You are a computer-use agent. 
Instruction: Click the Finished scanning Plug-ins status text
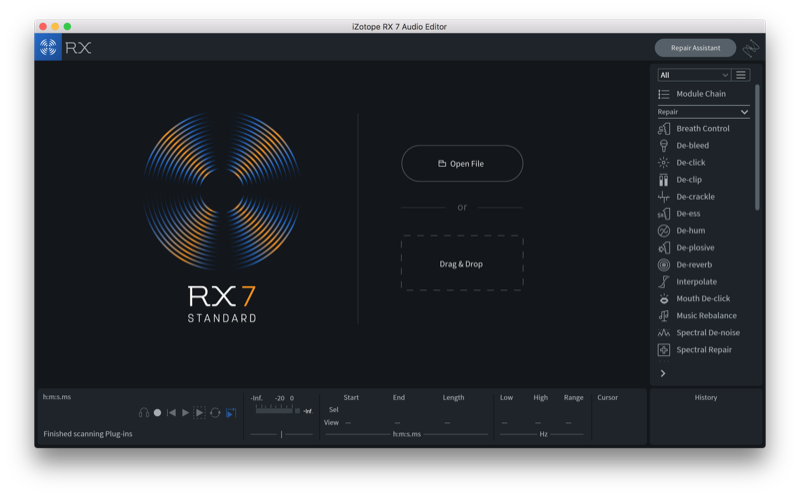coord(88,434)
